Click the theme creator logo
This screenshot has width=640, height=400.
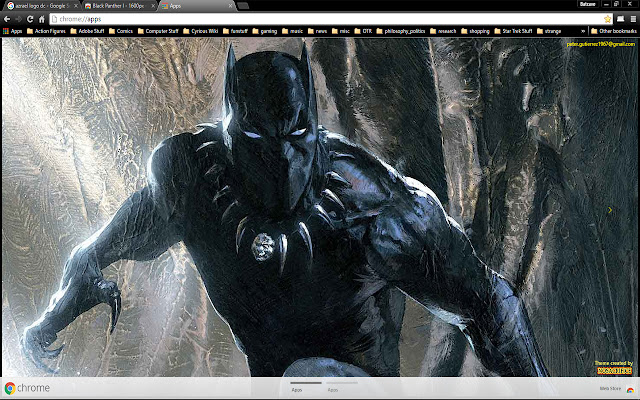coord(614,371)
